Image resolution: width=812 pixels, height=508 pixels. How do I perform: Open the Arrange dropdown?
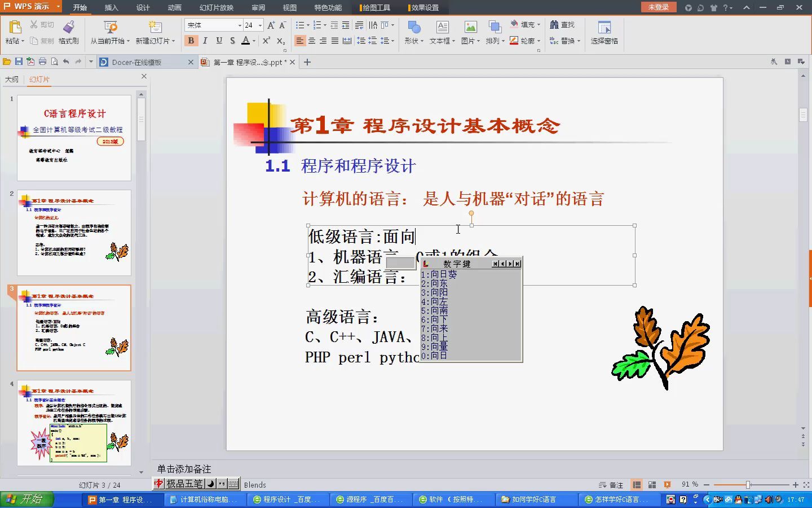[x=495, y=41]
